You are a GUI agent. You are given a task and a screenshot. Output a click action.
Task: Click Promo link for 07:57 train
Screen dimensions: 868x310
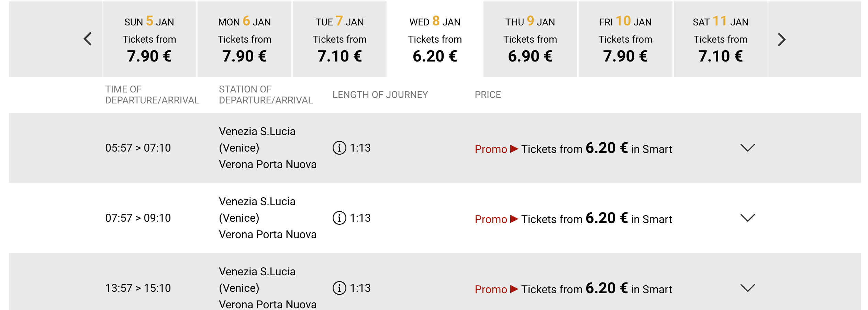tap(491, 219)
